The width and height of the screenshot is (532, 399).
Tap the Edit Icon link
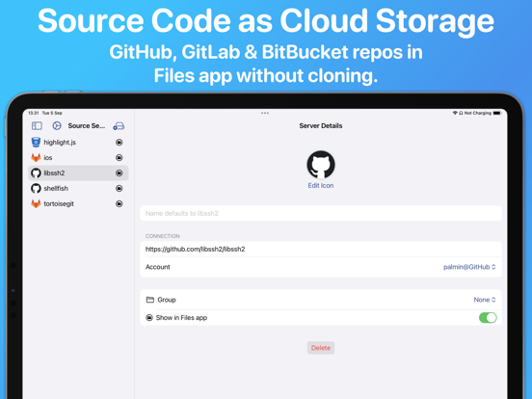coord(321,186)
